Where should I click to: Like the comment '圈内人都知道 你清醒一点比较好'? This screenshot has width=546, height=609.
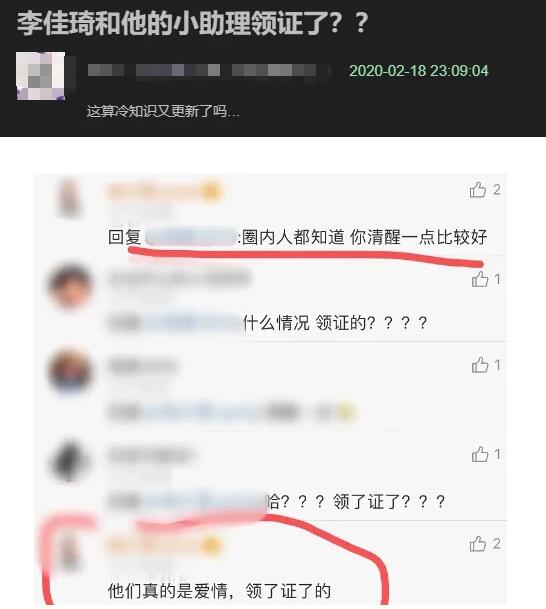pos(478,190)
